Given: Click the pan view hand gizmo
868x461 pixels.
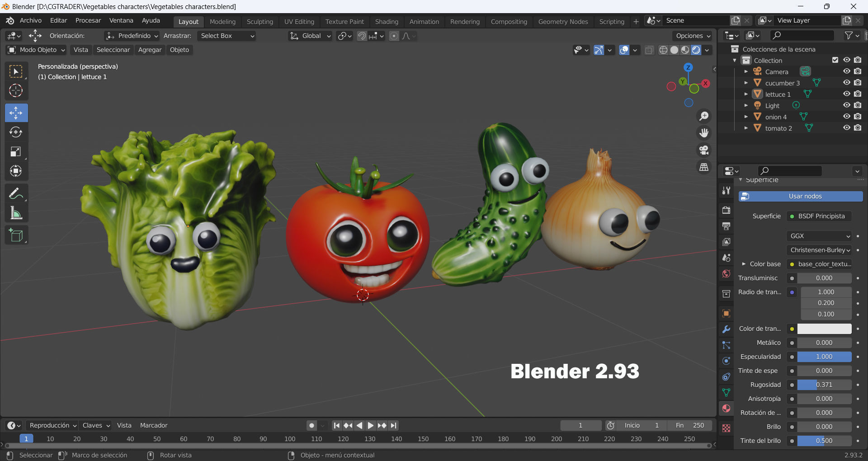Looking at the screenshot, I should tap(704, 133).
